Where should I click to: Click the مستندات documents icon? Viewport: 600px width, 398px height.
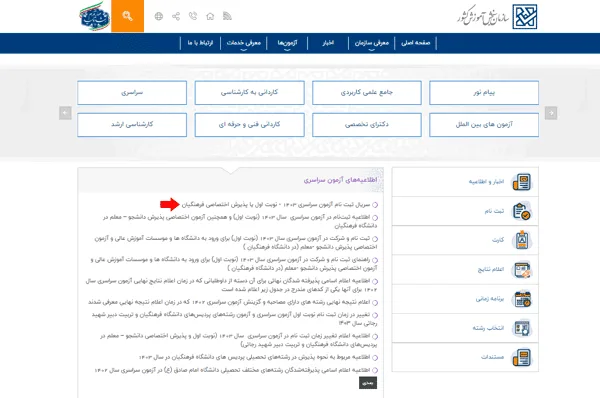pos(522,357)
